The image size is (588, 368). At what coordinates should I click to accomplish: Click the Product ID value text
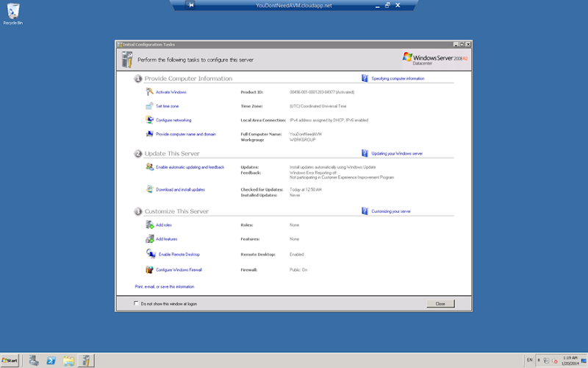coord(322,92)
